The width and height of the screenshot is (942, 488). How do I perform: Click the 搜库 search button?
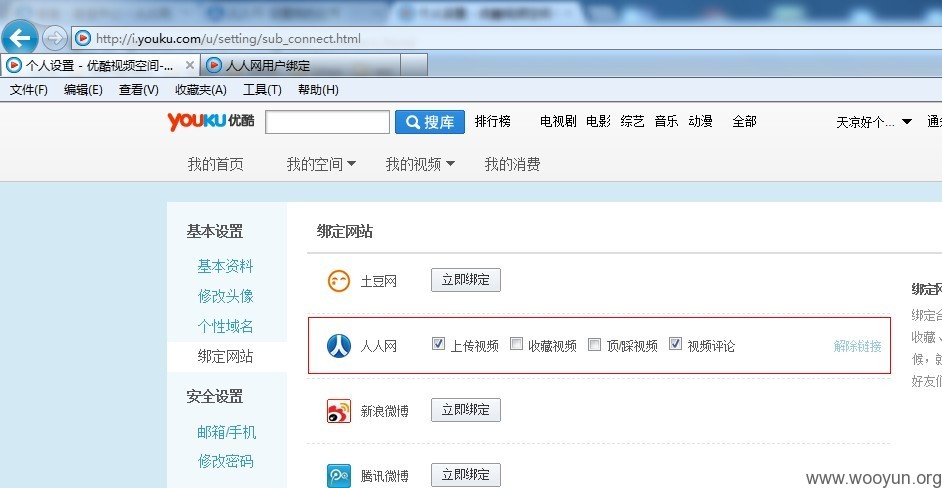430,122
